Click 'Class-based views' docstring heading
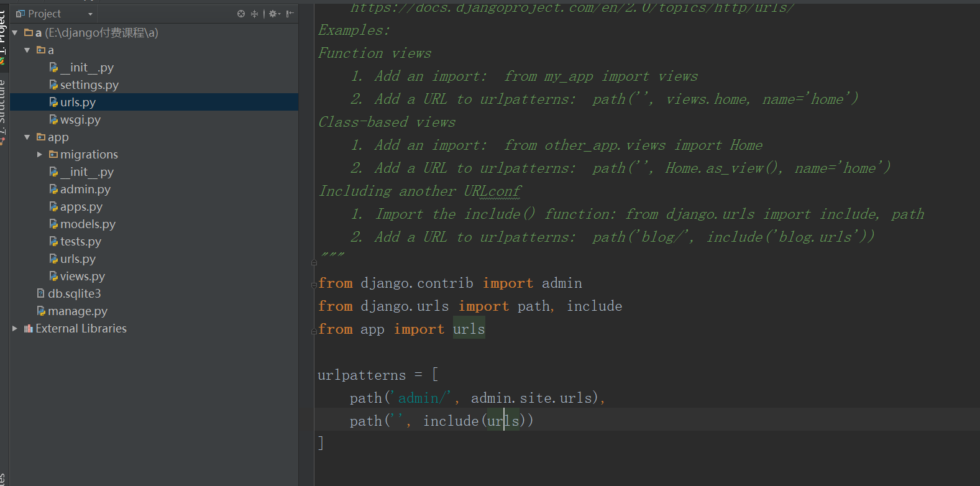The image size is (980, 486). (387, 122)
